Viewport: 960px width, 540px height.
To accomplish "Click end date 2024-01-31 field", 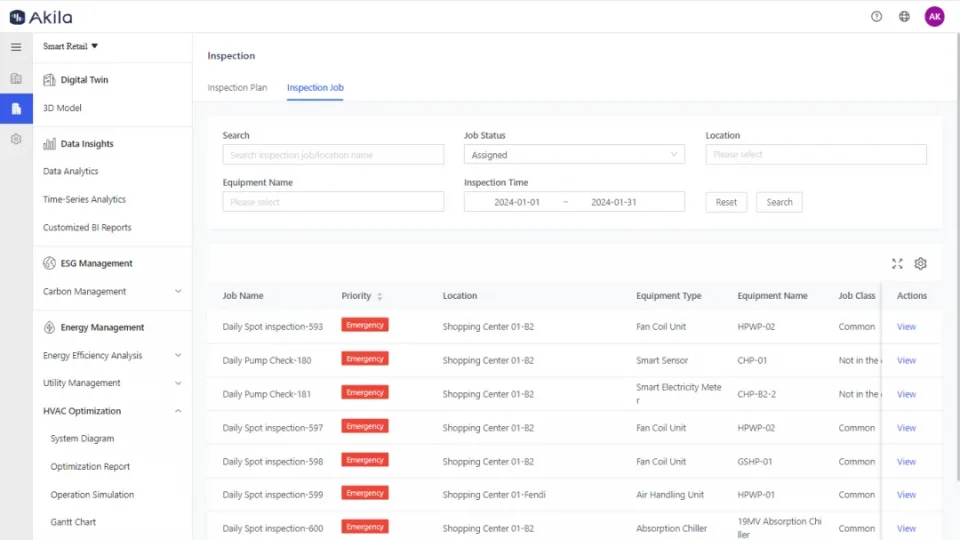I will coord(613,202).
